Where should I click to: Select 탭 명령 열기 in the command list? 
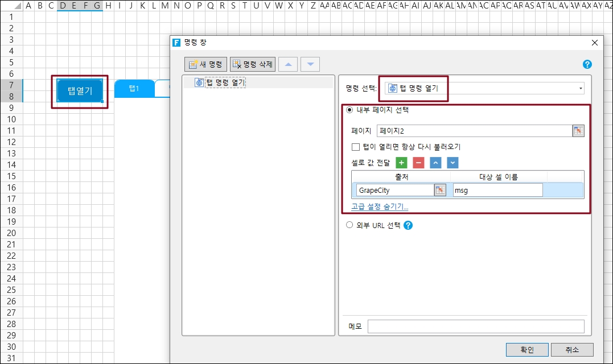pyautogui.click(x=225, y=82)
